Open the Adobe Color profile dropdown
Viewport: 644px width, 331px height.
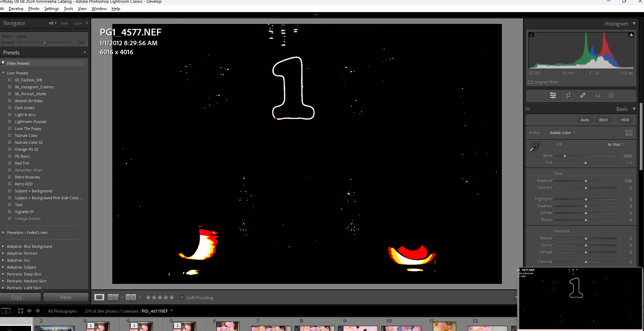[x=563, y=133]
